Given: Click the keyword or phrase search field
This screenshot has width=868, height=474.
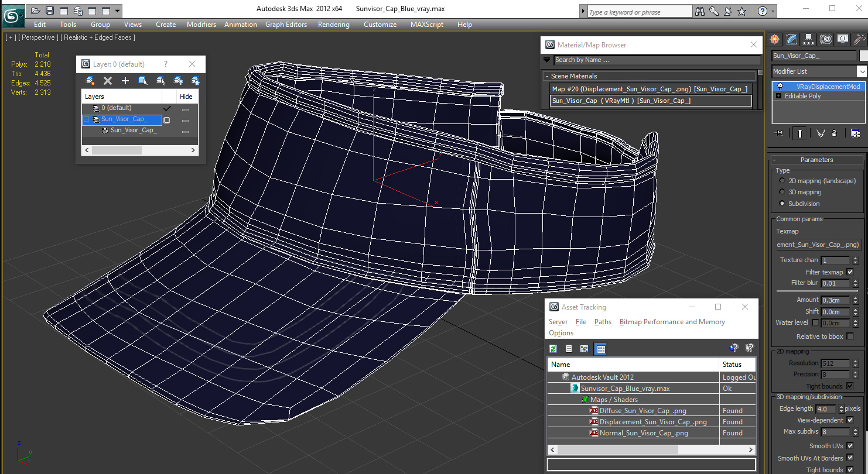Looking at the screenshot, I should click(x=640, y=12).
